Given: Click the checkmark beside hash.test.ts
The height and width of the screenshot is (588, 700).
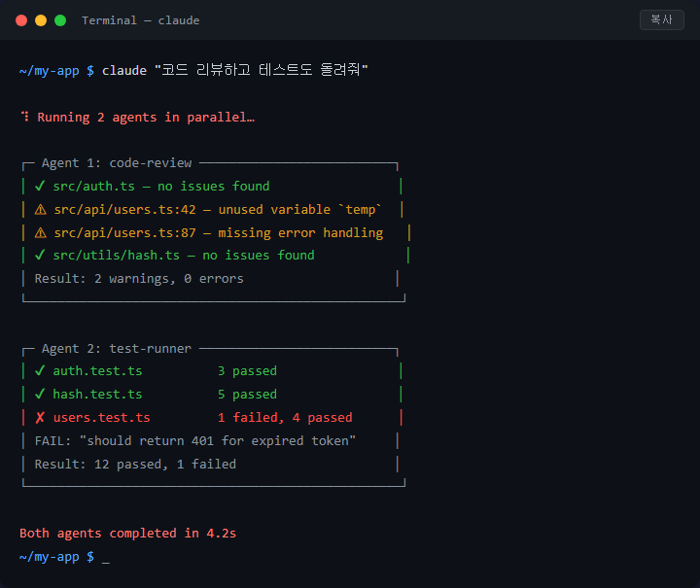Looking at the screenshot, I should pos(40,394).
